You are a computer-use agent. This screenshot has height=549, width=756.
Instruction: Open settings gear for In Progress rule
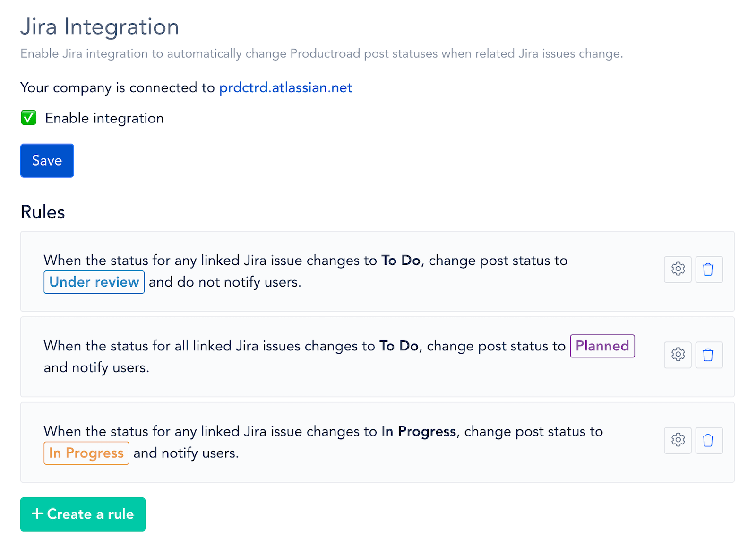click(x=678, y=441)
